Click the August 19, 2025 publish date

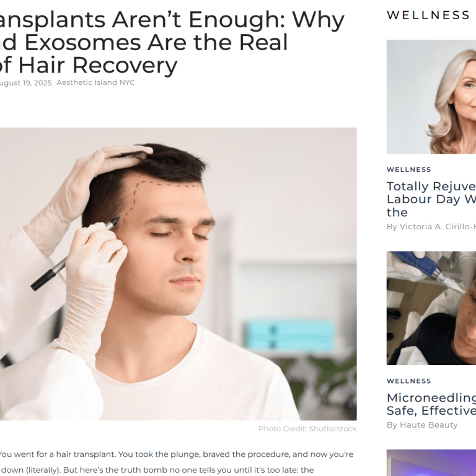[x=25, y=83]
